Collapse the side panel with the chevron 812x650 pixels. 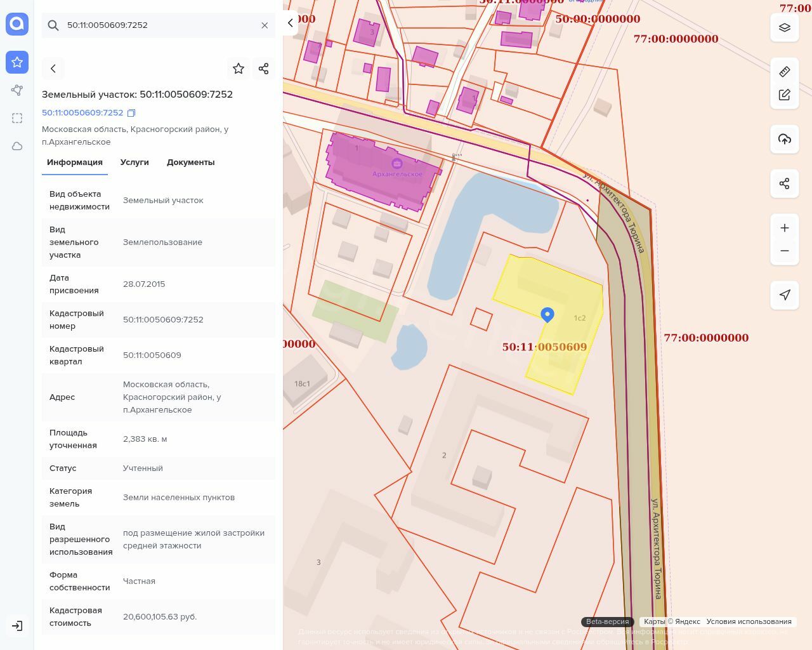291,23
